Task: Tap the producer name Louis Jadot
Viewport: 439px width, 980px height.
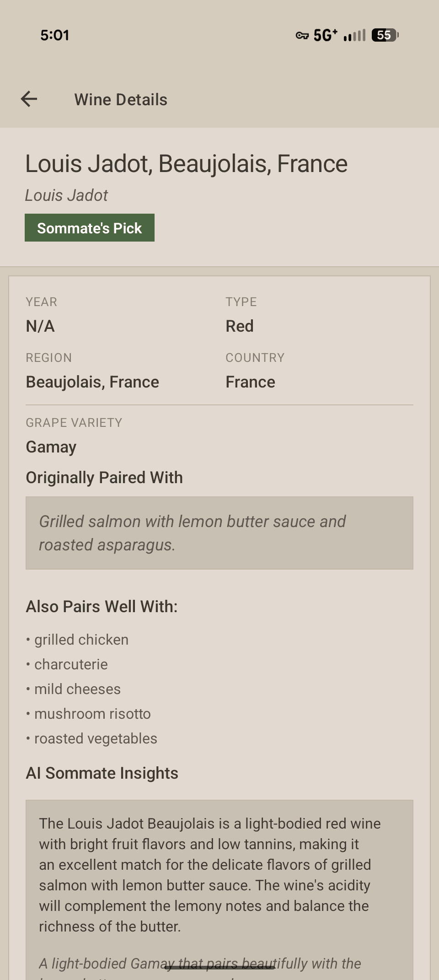Action: point(66,195)
